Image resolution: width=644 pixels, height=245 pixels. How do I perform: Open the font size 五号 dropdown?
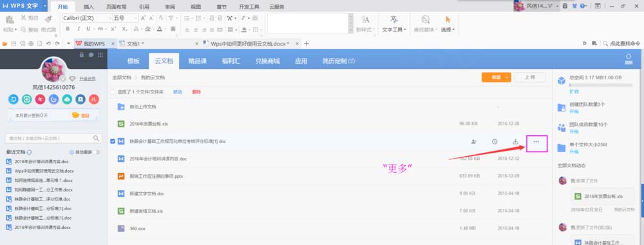click(136, 18)
